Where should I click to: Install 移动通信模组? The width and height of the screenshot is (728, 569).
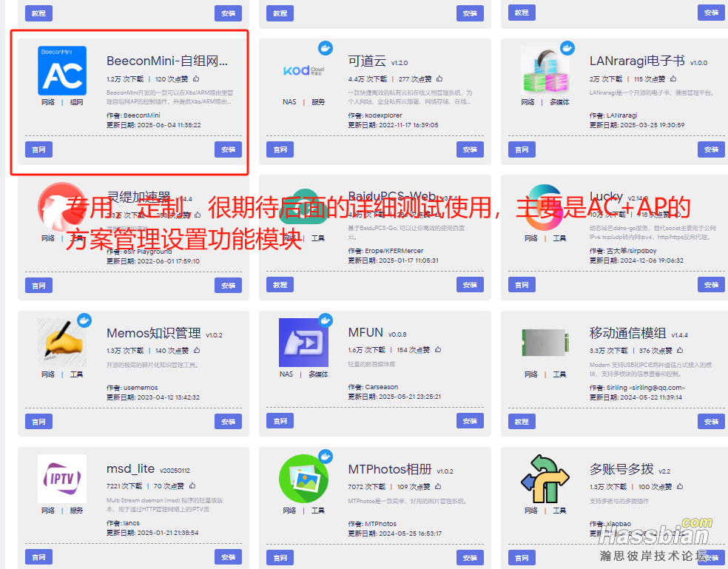pos(711,422)
